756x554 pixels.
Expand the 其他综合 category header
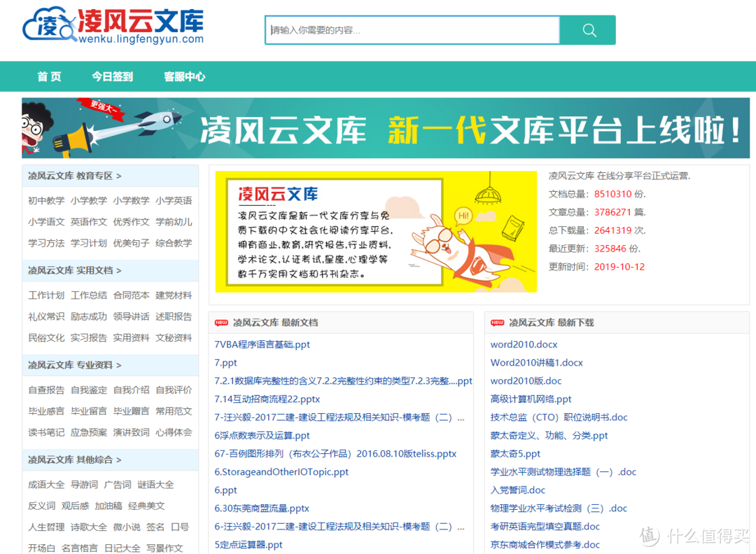tap(74, 459)
